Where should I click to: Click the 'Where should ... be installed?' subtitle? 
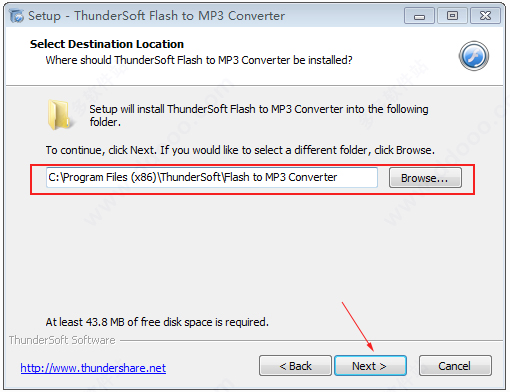pos(199,60)
